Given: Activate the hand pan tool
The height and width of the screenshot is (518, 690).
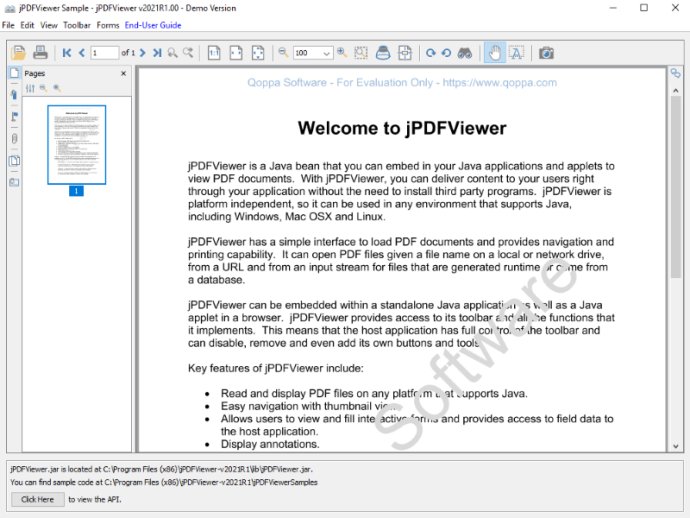Looking at the screenshot, I should point(495,53).
